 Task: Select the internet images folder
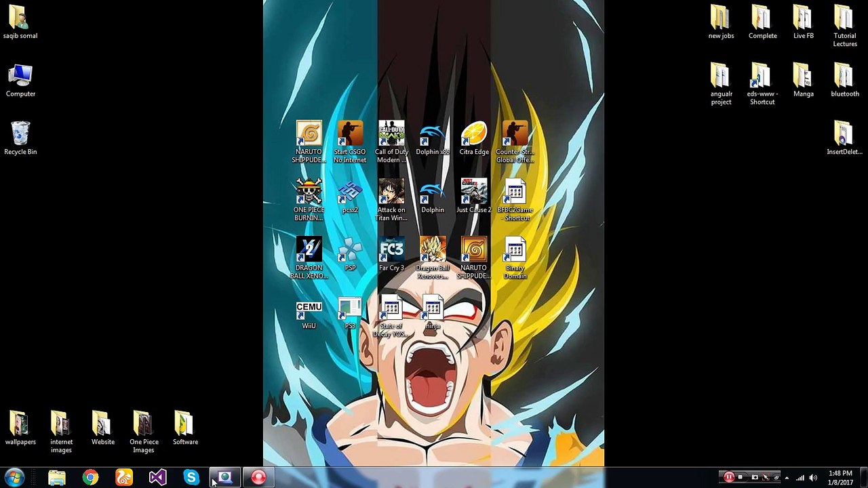pos(61,432)
